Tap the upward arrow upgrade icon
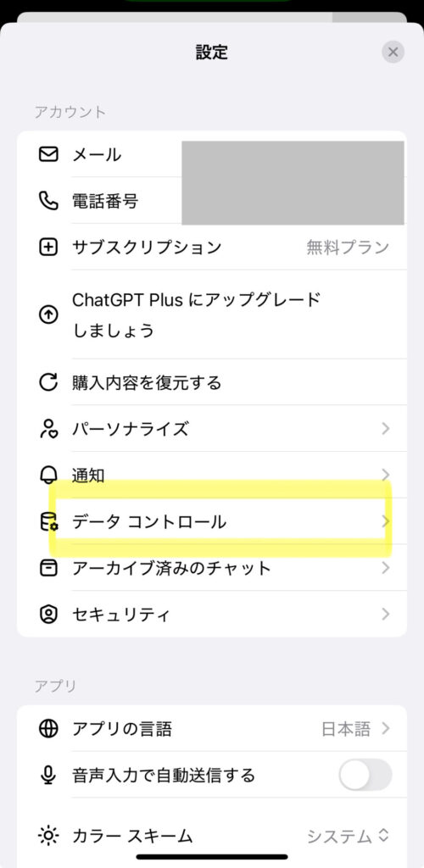Viewport: 424px width, 868px height. coord(48,315)
